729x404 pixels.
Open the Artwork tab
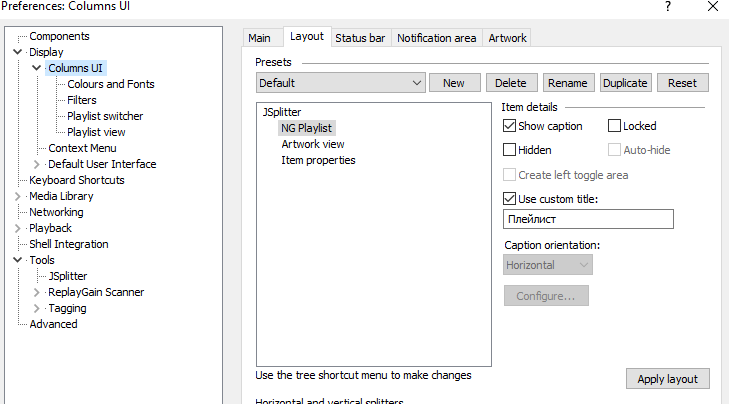tap(507, 38)
